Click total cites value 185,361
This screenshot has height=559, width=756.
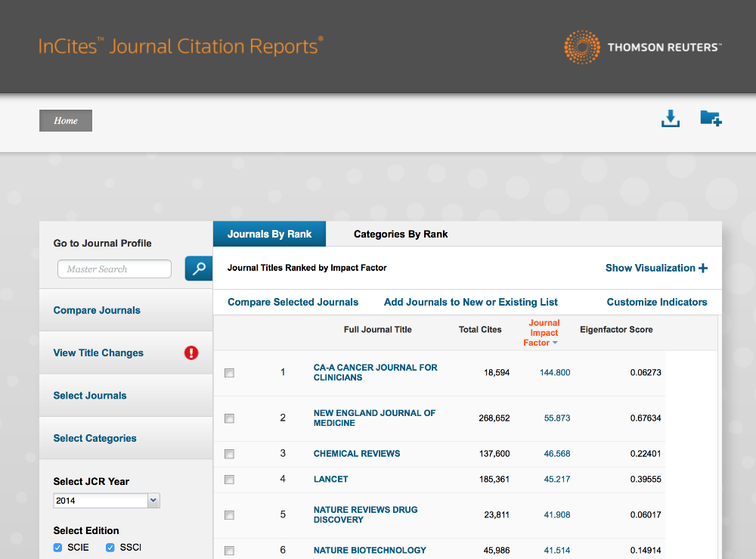tap(494, 480)
